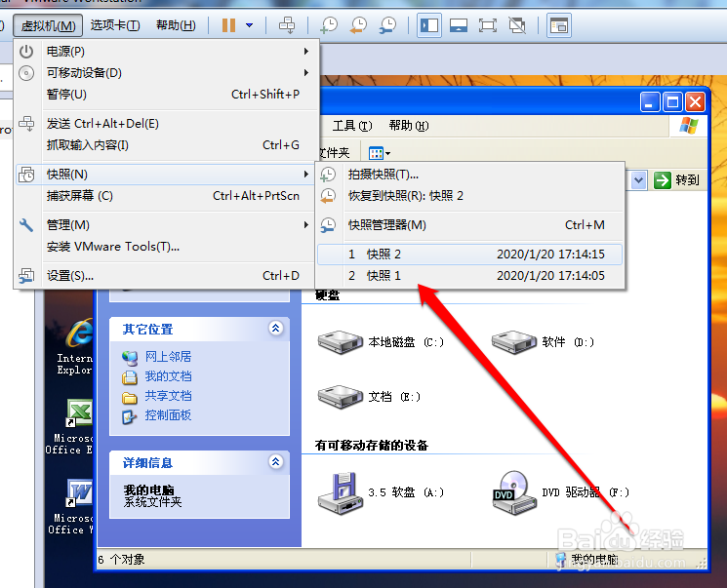Image resolution: width=727 pixels, height=588 pixels.
Task: Open the 选项卡(T) menu
Action: point(115,25)
